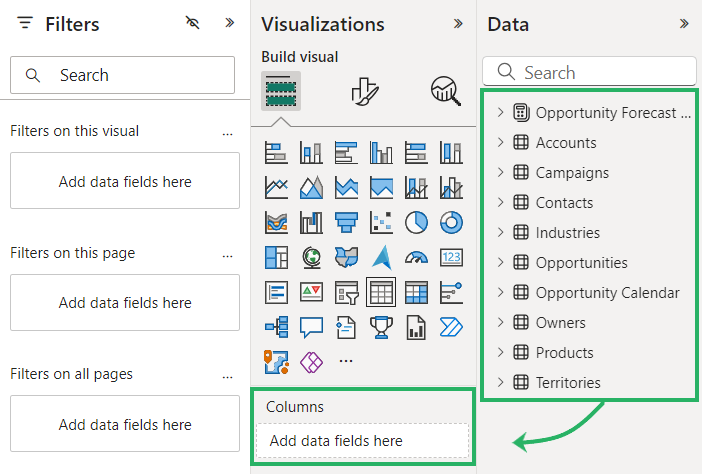This screenshot has height=474, width=702.
Task: Select the treemap visual
Action: pos(276,257)
